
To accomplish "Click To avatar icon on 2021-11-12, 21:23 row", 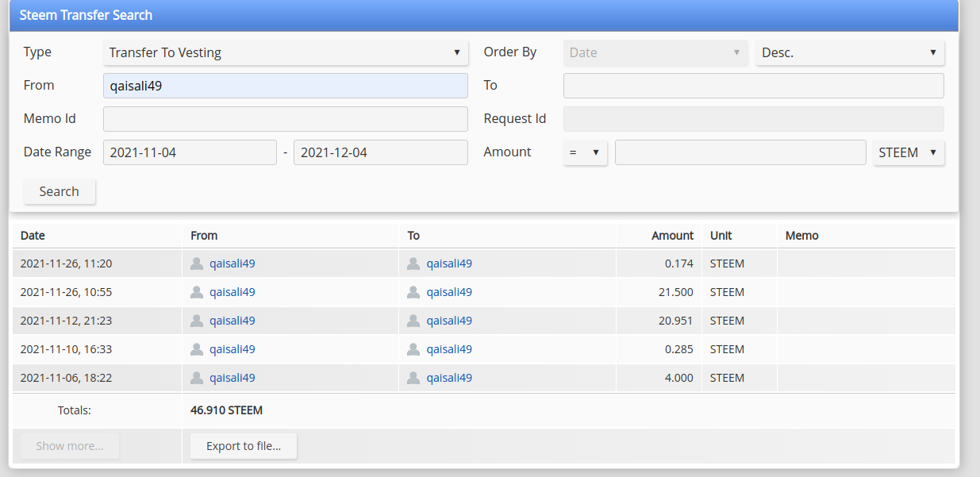I will (413, 321).
